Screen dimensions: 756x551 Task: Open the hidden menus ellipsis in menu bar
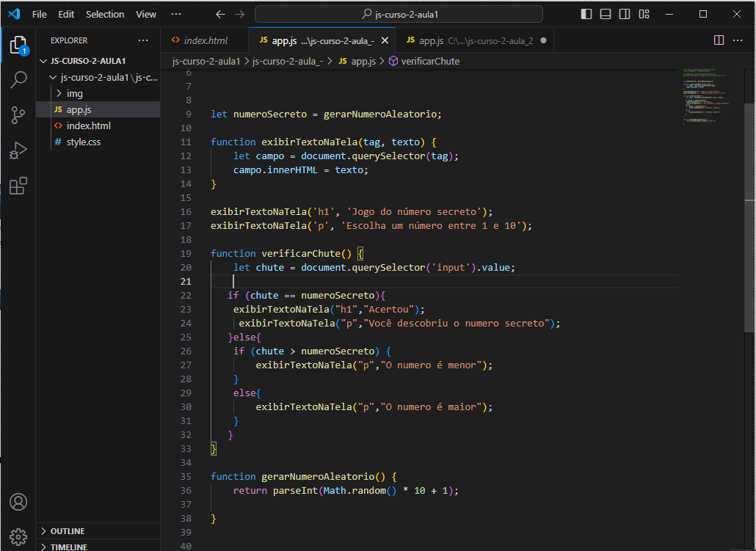(x=176, y=14)
